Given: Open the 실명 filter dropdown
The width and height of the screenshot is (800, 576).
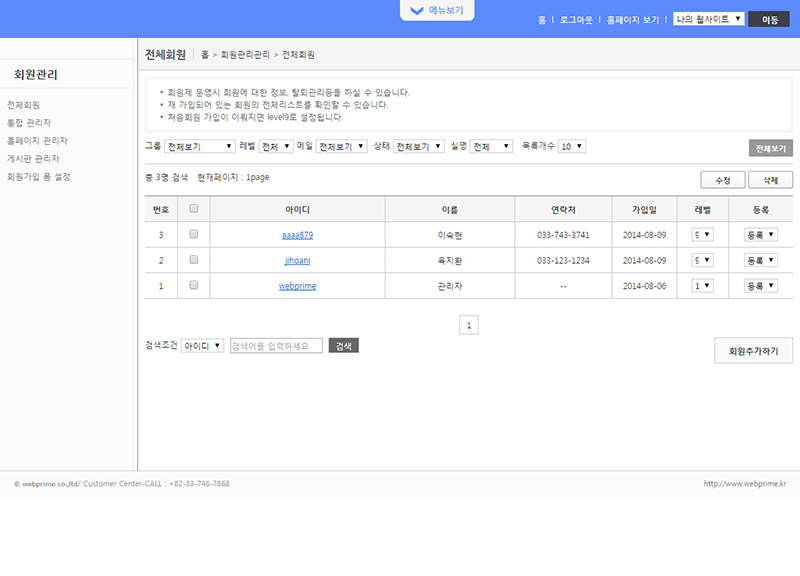Looking at the screenshot, I should pyautogui.click(x=491, y=146).
